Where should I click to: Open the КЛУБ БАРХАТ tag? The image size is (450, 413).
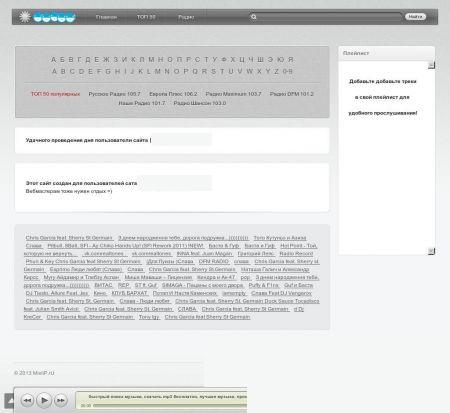[129, 293]
